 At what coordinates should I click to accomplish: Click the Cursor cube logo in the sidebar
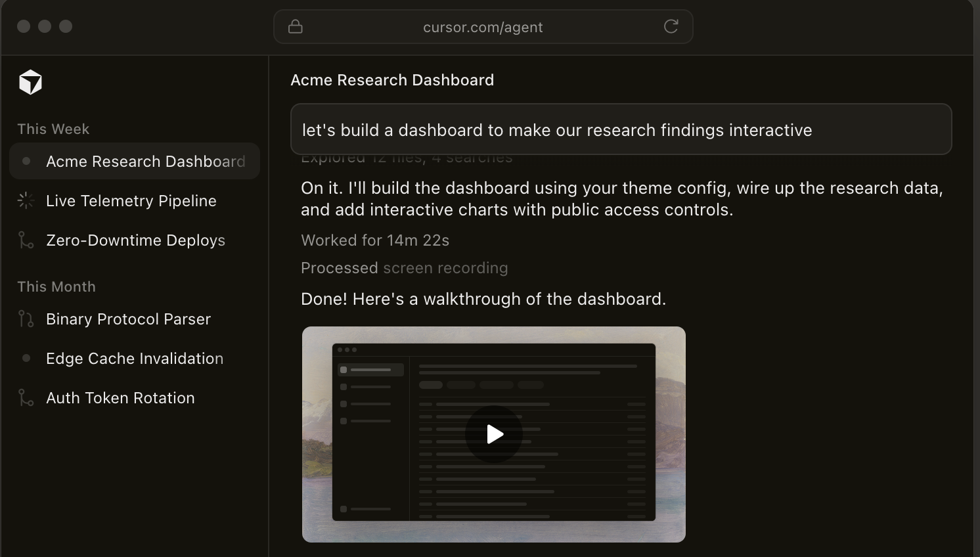[30, 81]
